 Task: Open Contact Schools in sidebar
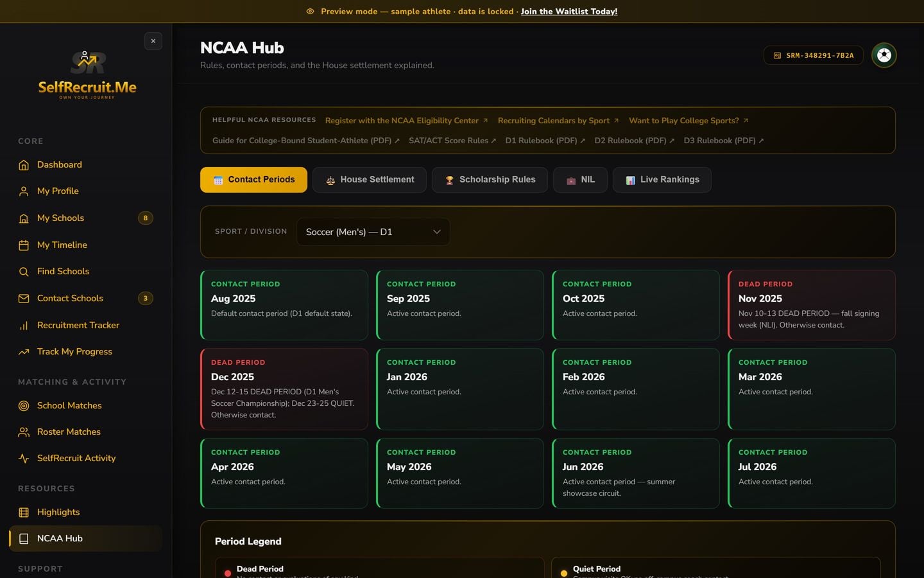coord(85,299)
